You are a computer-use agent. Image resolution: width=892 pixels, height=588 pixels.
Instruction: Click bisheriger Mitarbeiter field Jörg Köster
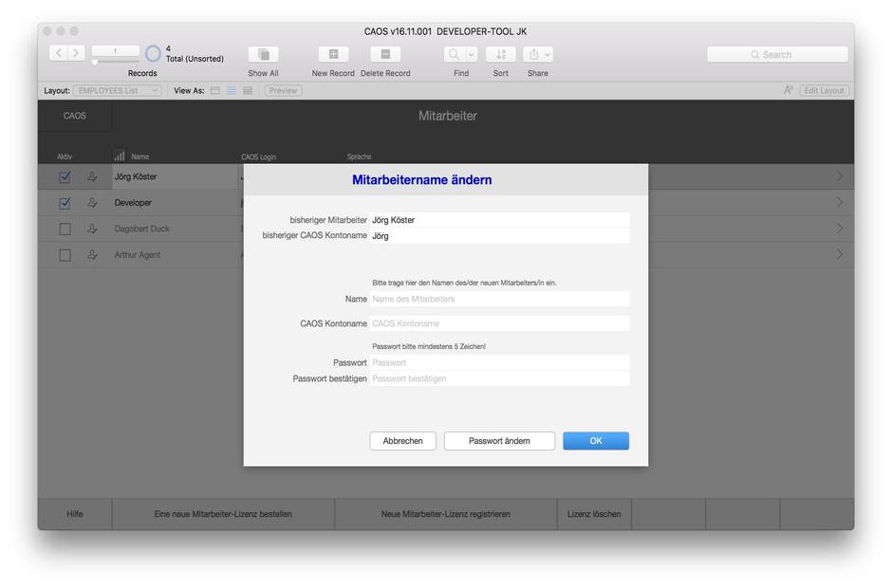coord(499,220)
